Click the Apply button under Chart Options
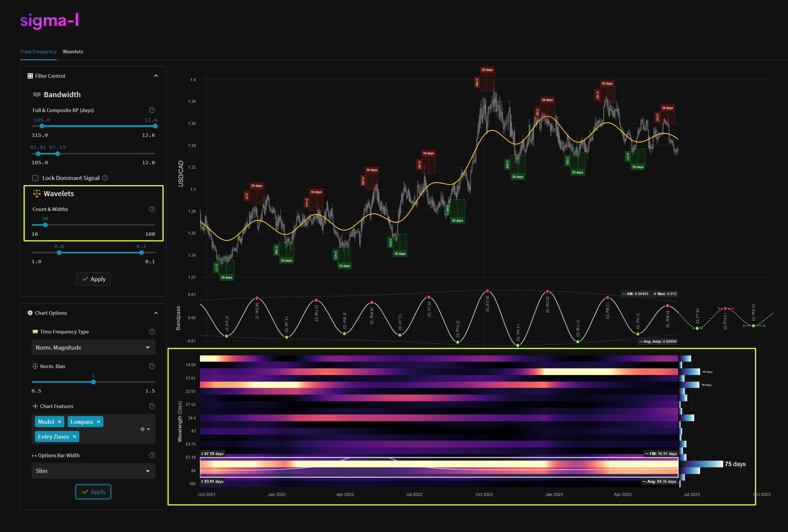Screen dimensions: 788x532 93,492
